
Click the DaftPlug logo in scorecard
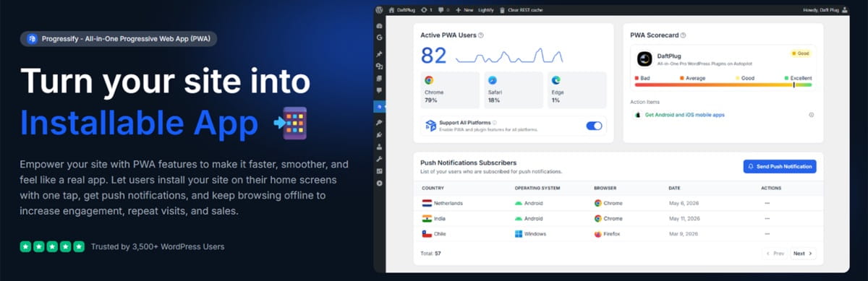tap(644, 59)
